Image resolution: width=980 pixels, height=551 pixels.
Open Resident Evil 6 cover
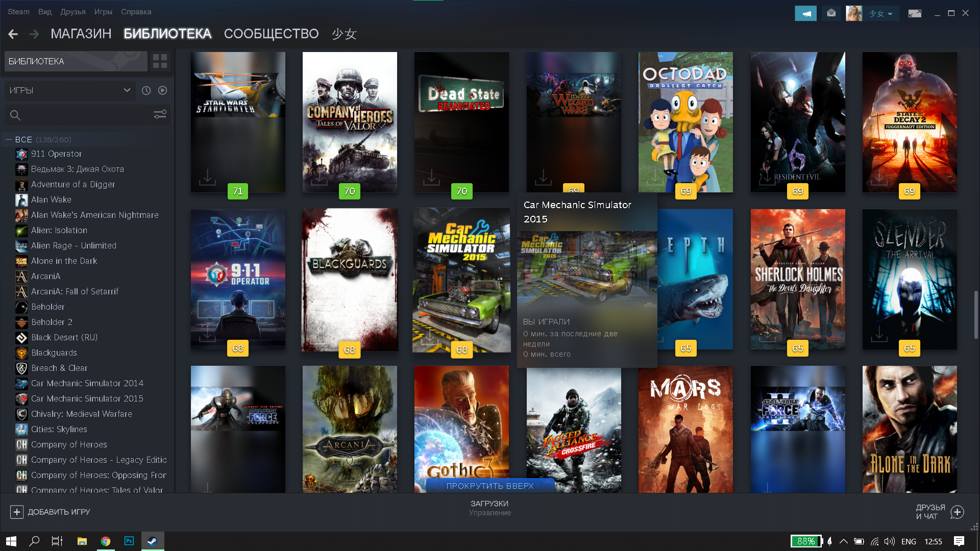click(x=797, y=122)
